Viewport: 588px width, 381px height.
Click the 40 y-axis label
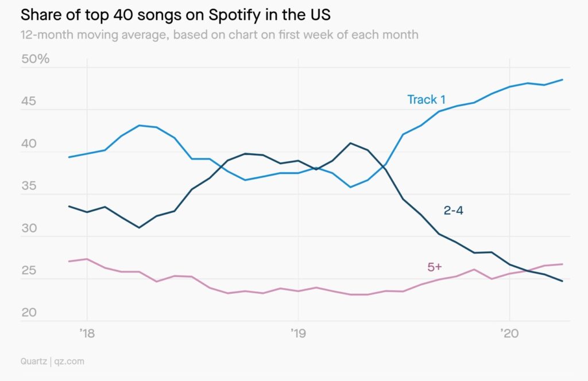[x=28, y=144]
